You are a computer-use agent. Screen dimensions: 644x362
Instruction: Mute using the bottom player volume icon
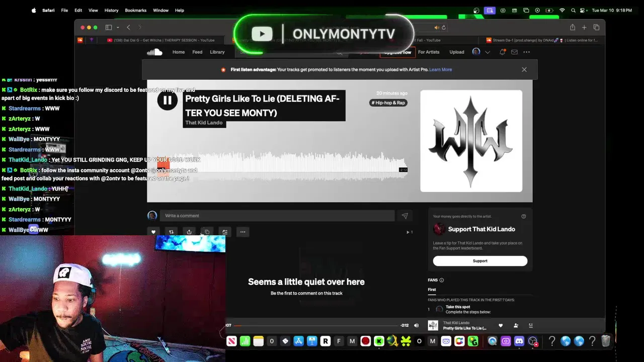point(416,325)
